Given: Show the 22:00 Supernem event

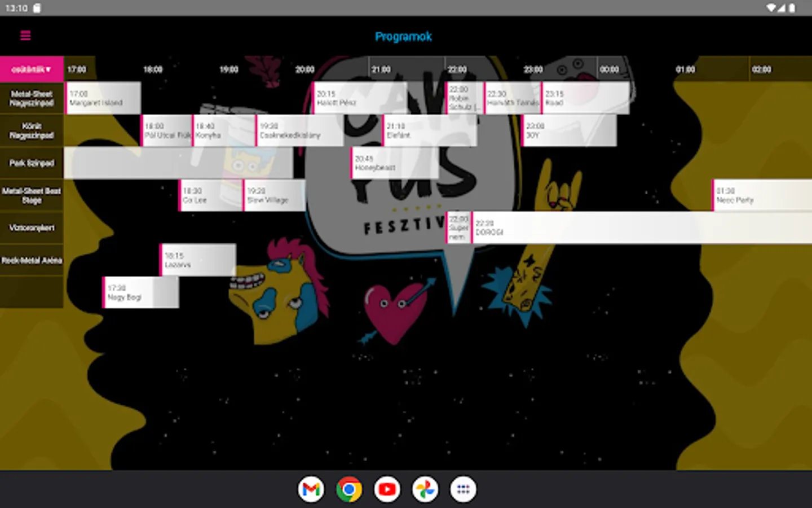Looking at the screenshot, I should point(458,227).
